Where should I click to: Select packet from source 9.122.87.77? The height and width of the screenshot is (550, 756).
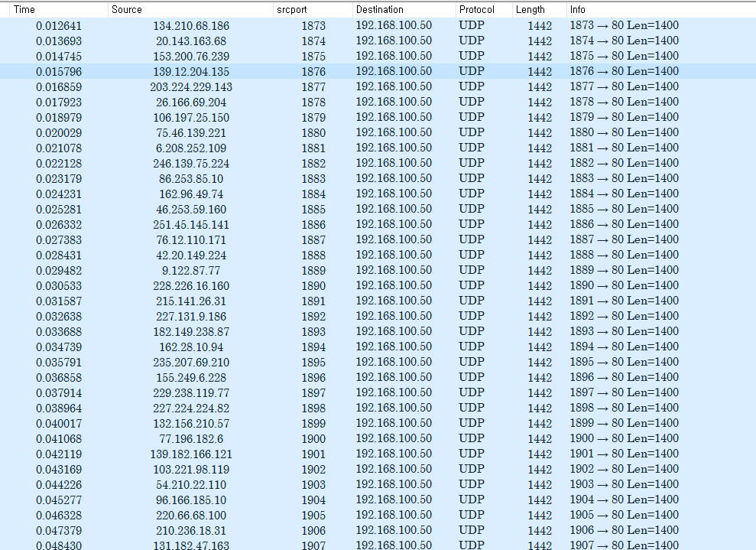tap(378, 270)
